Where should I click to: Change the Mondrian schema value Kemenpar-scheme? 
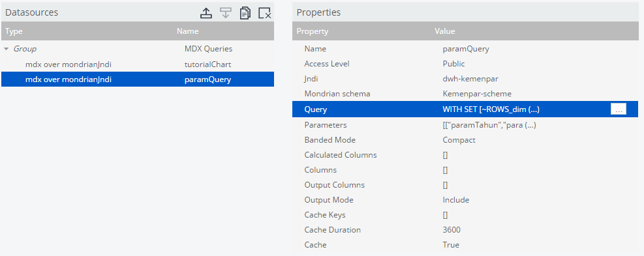tap(477, 94)
